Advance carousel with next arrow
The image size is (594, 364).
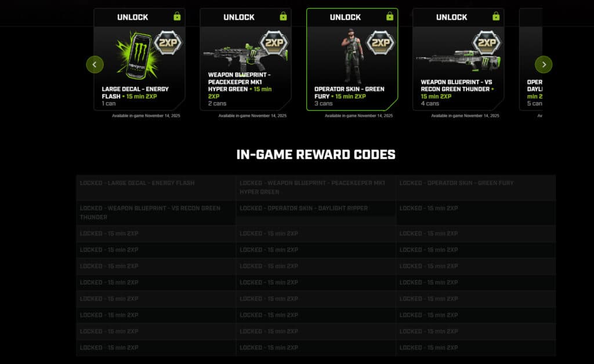[544, 65]
